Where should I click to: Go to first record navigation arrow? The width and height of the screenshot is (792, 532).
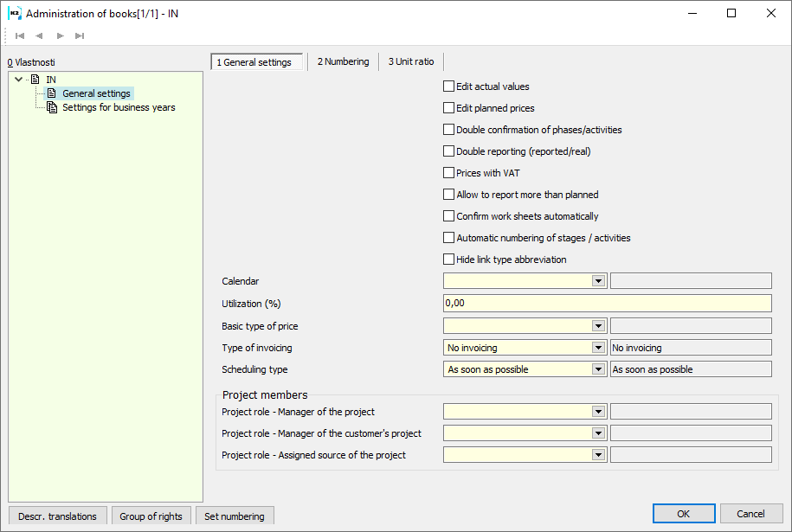pyautogui.click(x=20, y=35)
